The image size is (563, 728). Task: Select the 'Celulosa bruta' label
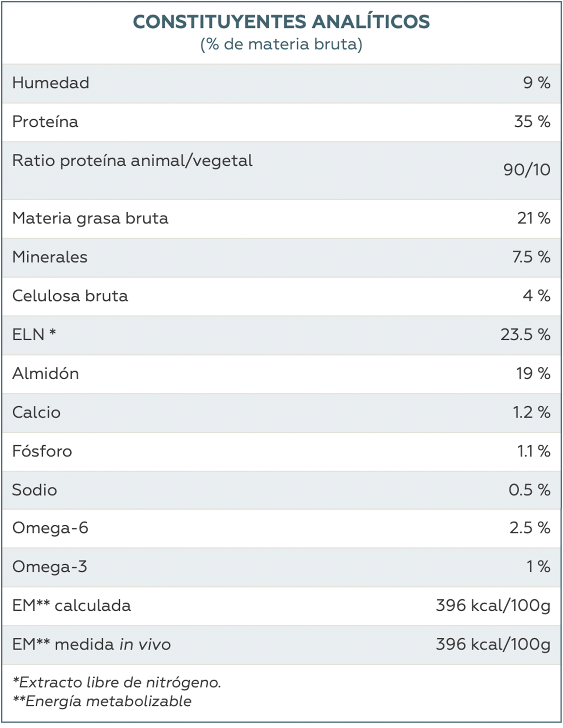(x=70, y=296)
